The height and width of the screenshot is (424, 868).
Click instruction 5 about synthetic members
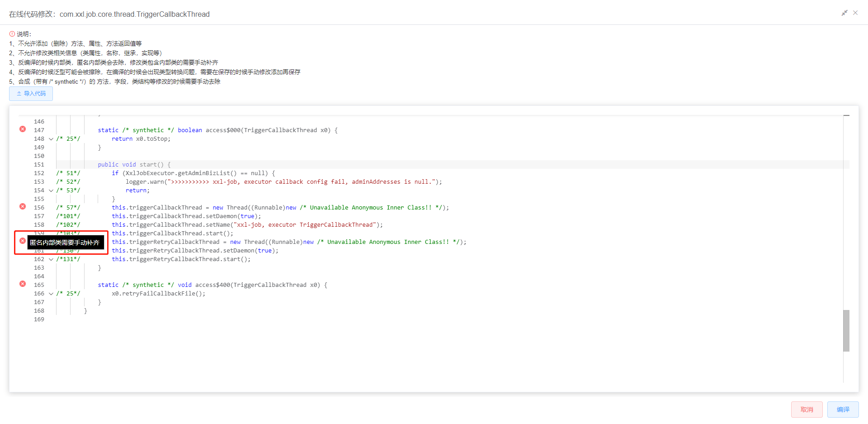click(x=115, y=81)
